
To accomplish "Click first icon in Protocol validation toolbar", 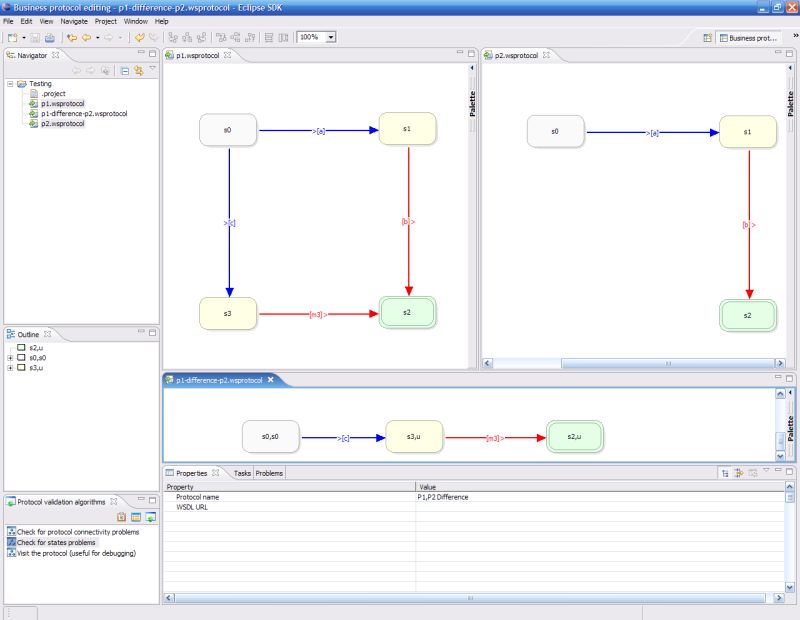I will coord(121,517).
